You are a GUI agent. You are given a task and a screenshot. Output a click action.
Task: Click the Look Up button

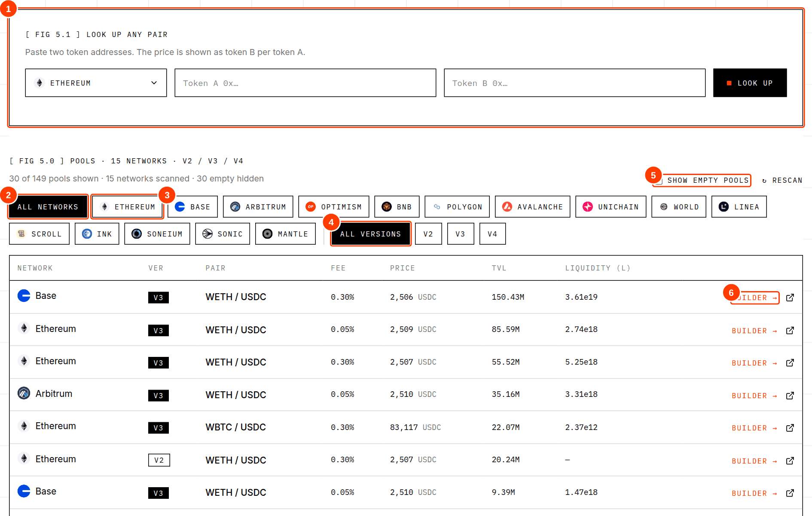click(750, 83)
